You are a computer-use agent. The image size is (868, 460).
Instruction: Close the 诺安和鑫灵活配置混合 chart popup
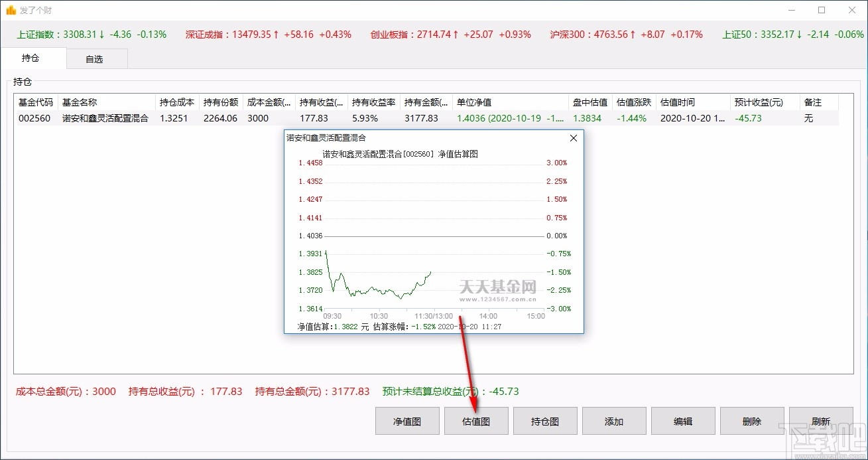click(x=573, y=138)
